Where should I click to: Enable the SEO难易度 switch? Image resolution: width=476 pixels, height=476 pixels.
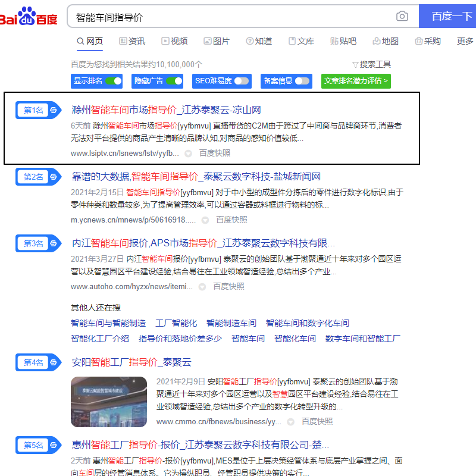[242, 81]
